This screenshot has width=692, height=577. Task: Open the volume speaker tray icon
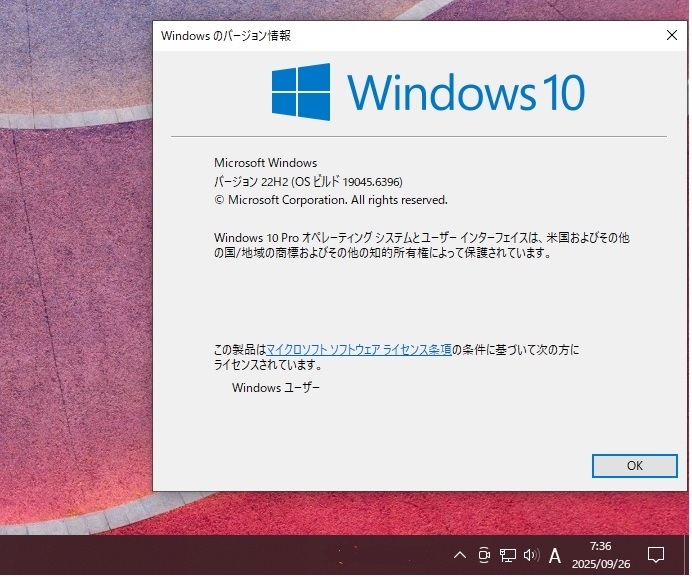[x=533, y=557]
